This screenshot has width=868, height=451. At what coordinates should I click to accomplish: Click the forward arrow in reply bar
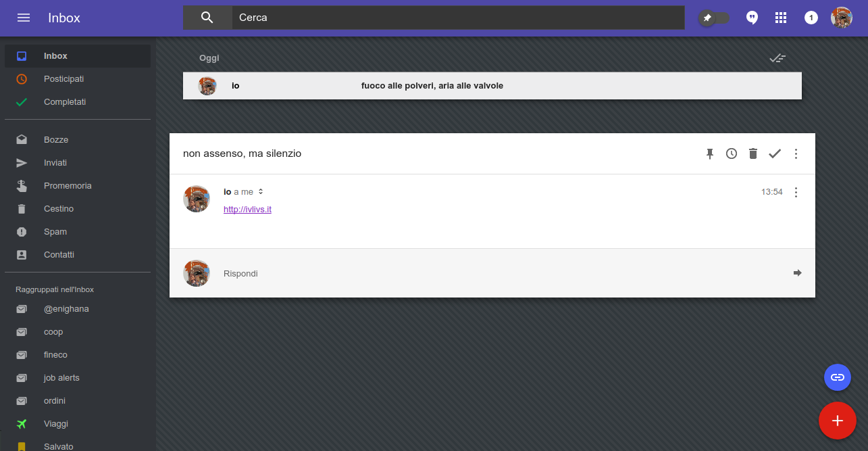(x=797, y=273)
